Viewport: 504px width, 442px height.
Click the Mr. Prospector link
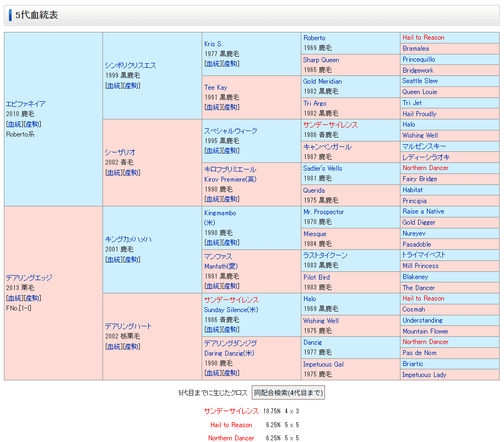[324, 212]
